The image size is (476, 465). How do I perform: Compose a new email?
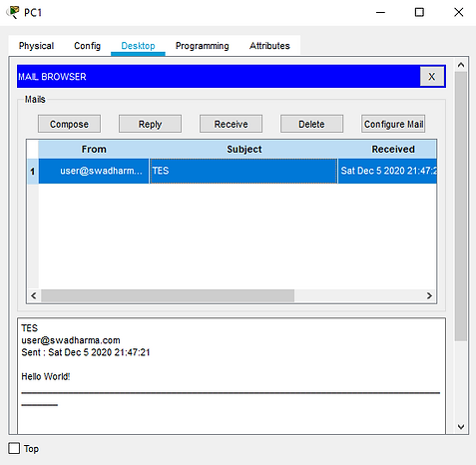(x=69, y=124)
